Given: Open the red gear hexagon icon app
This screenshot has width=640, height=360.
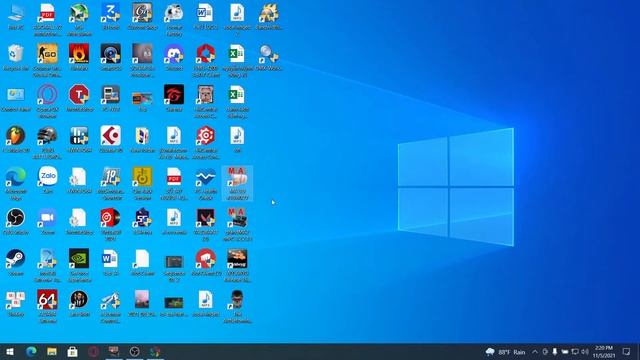Looking at the screenshot, I should [206, 142].
